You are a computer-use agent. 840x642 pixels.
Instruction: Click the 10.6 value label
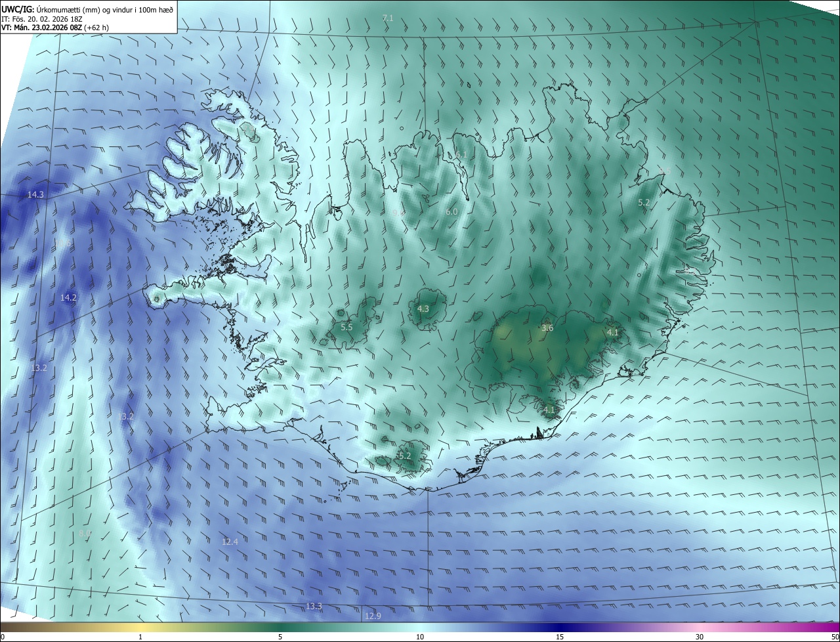(x=63, y=244)
